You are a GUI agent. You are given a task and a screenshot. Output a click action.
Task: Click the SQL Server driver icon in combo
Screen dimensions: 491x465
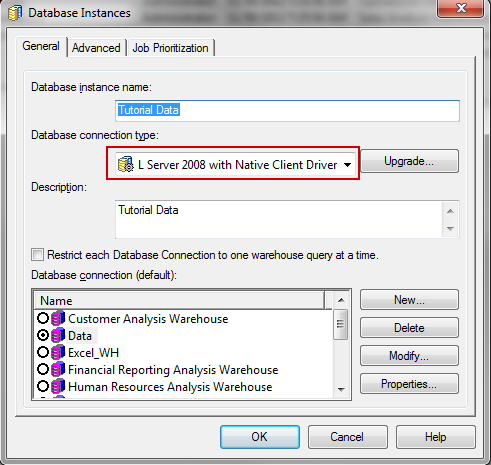tap(126, 164)
